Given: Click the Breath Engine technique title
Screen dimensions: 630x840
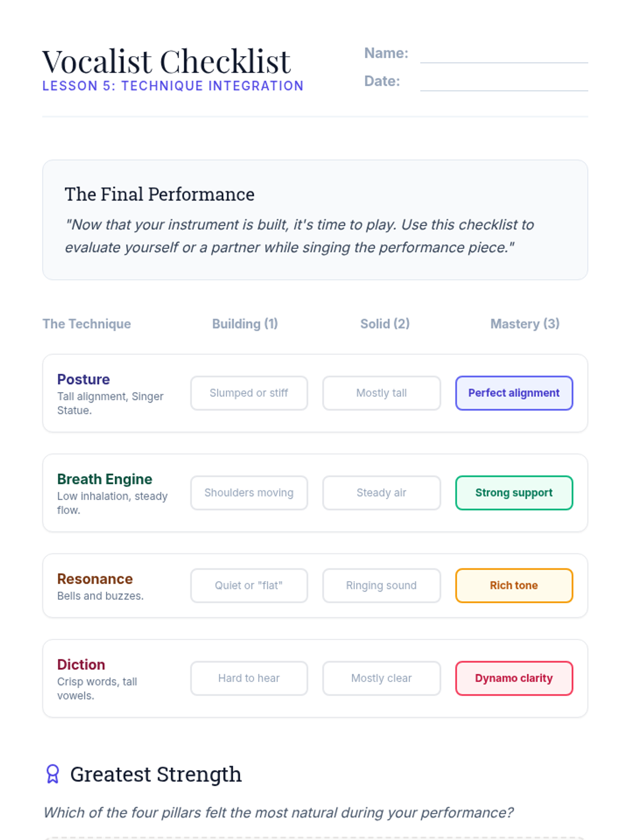Looking at the screenshot, I should point(104,479).
